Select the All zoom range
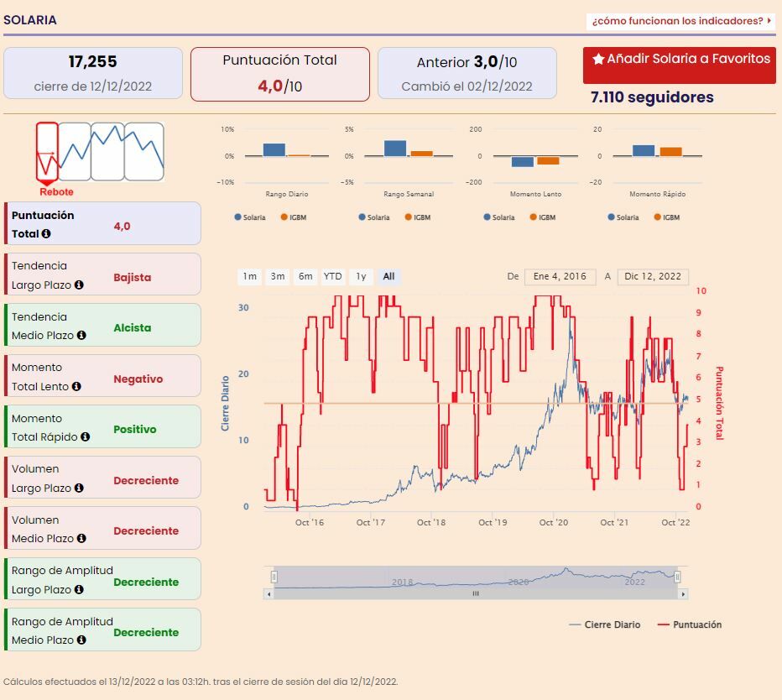Image resolution: width=782 pixels, height=700 pixels. (389, 276)
